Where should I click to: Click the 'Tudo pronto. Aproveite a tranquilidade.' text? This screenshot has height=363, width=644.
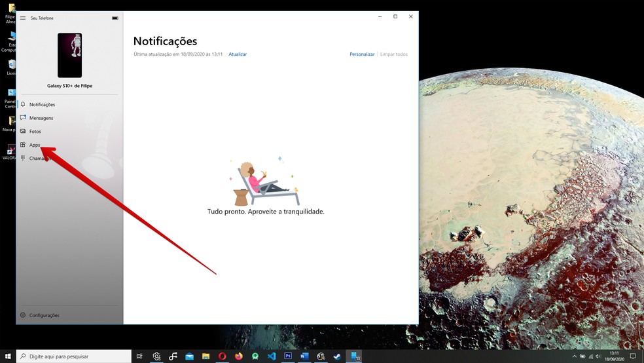click(x=266, y=211)
